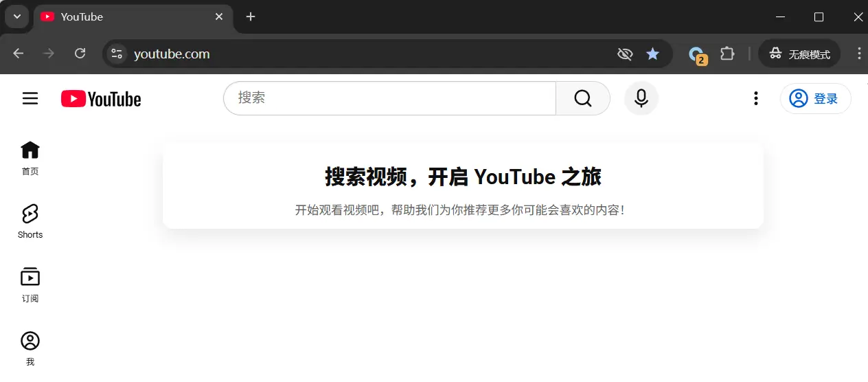Open the tab search dropdown arrow
The image size is (868, 382).
tap(17, 16)
